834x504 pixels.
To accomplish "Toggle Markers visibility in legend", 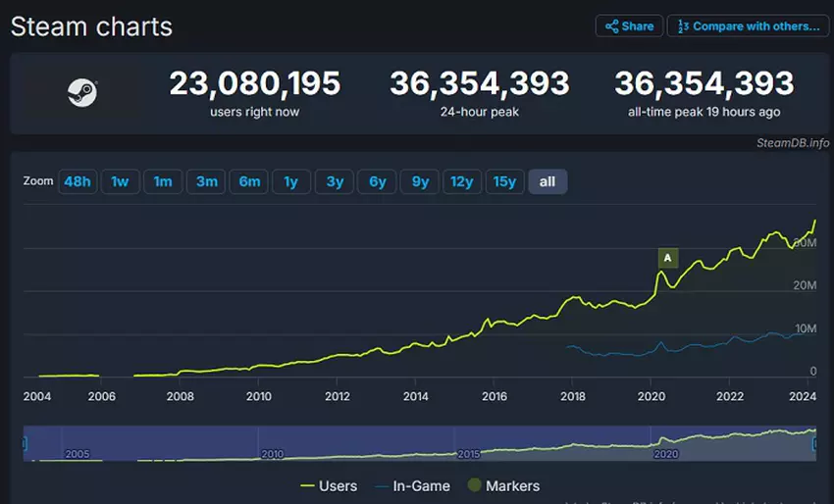I will coord(504,485).
